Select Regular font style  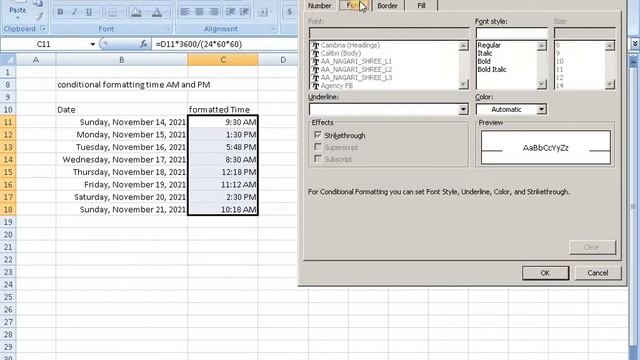pos(489,45)
